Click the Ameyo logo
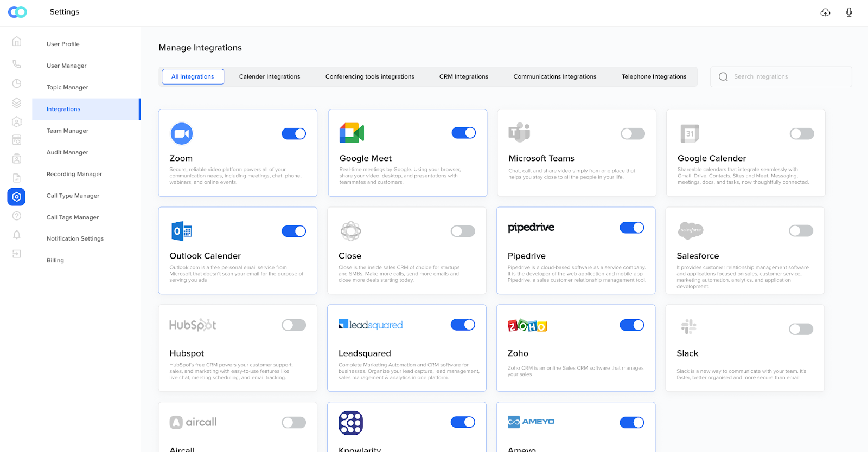 pos(531,422)
